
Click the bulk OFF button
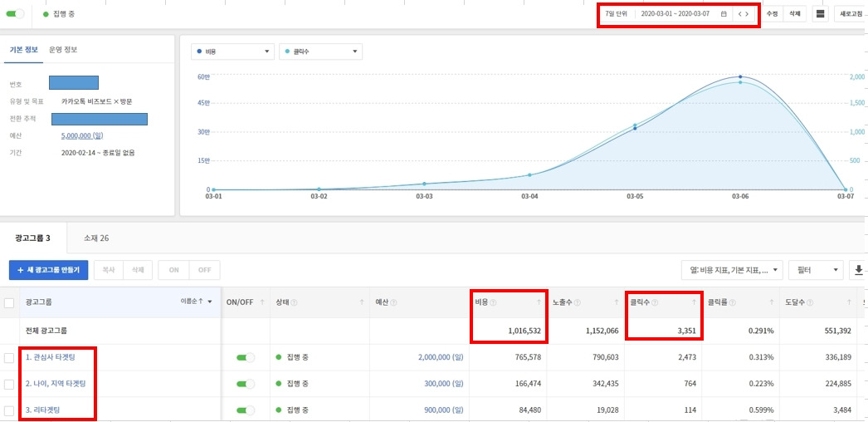click(x=205, y=270)
